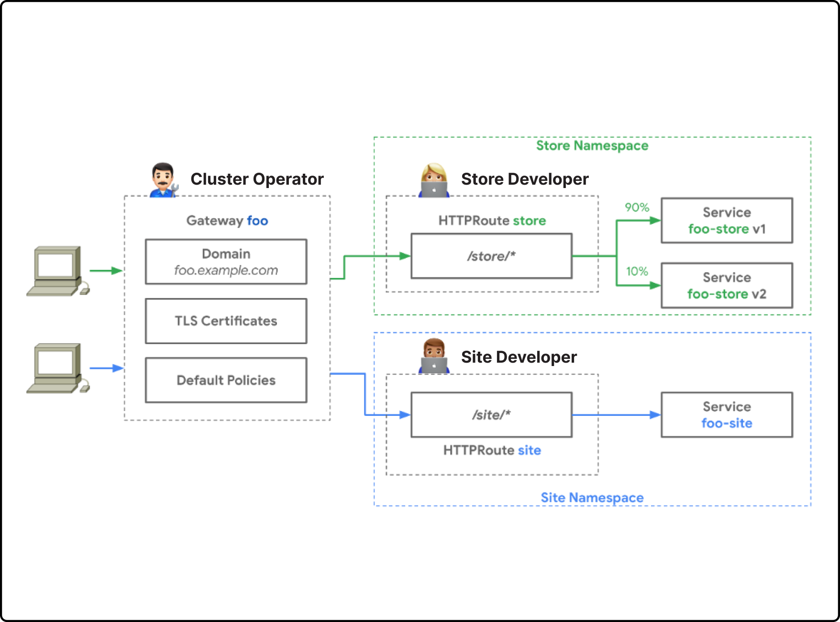Click the TLS Certificates box
840x622 pixels.
pyautogui.click(x=226, y=321)
